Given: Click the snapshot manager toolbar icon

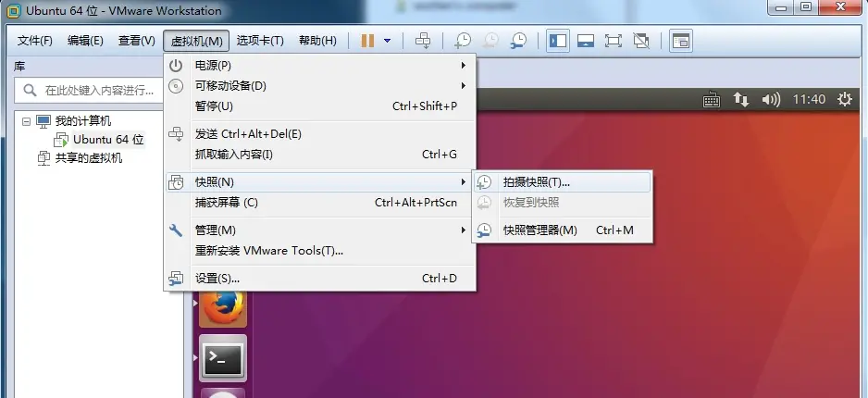Looking at the screenshot, I should [x=519, y=41].
